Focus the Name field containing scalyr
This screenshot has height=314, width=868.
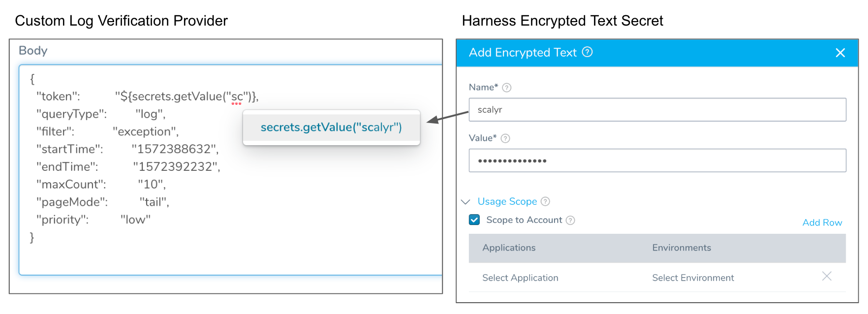point(657,110)
